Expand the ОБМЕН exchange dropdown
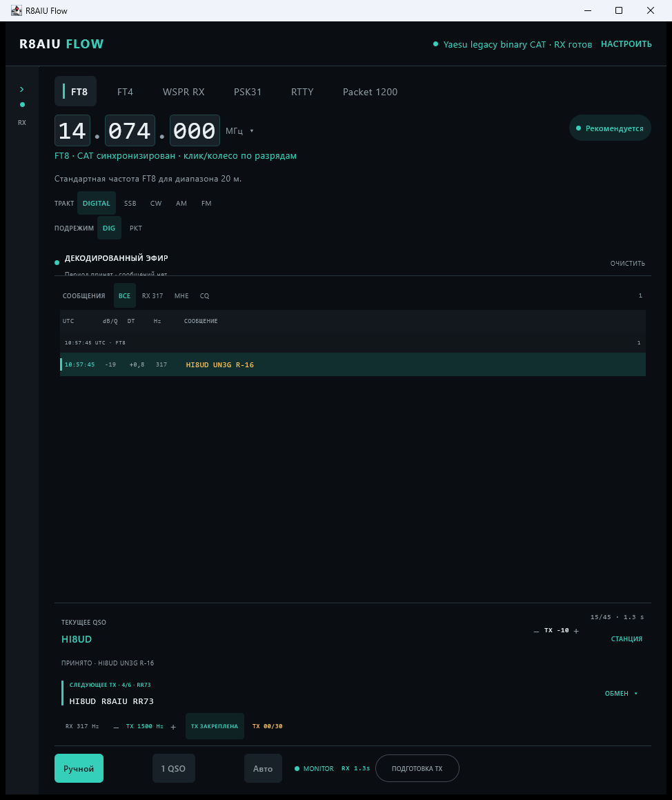 tap(621, 694)
